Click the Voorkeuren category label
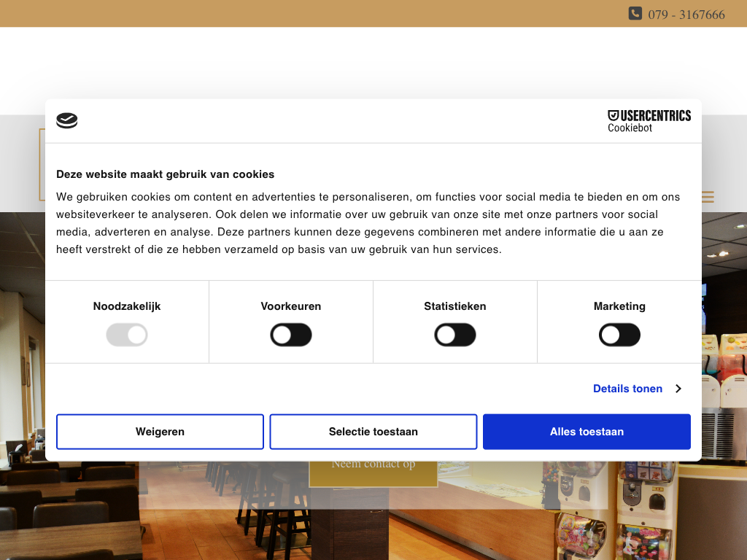This screenshot has height=560, width=747. (291, 306)
